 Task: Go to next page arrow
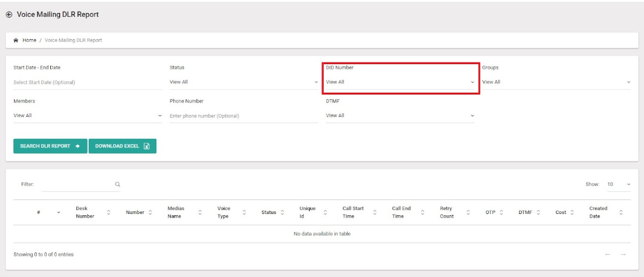tap(623, 254)
